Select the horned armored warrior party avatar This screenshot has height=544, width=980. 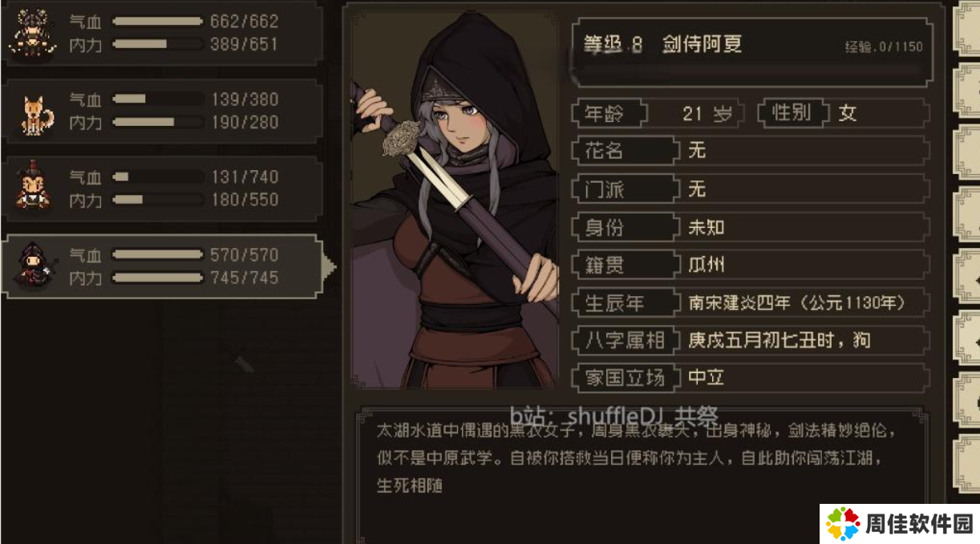click(x=32, y=34)
